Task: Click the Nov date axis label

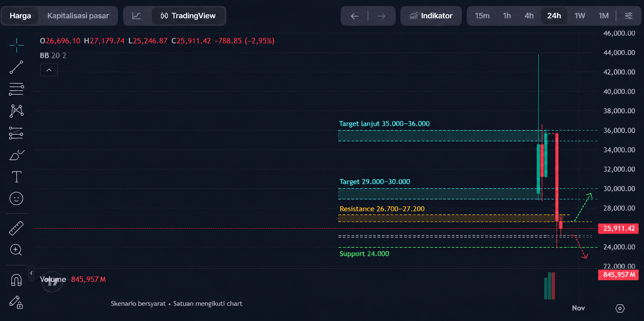Action: click(x=578, y=308)
